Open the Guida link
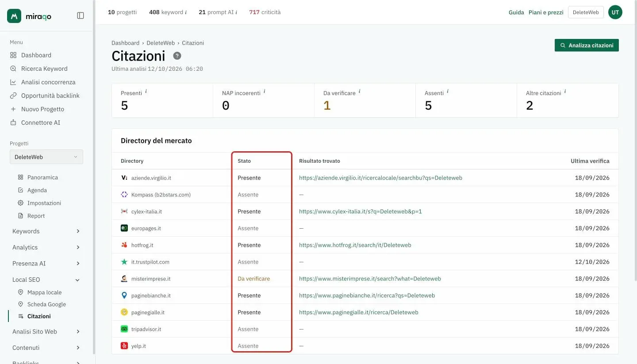The image size is (637, 364). (516, 12)
